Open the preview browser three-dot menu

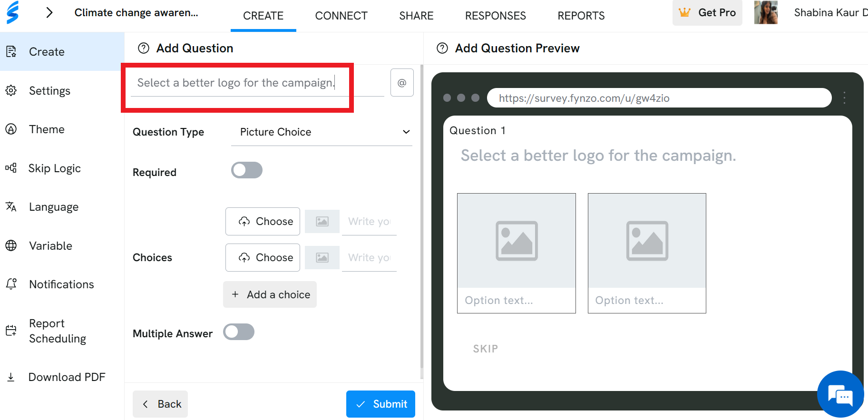point(844,98)
